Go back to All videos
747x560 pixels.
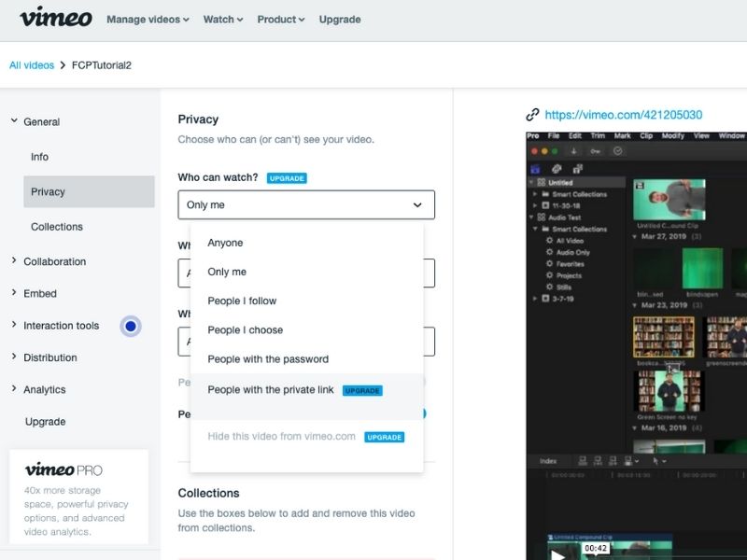(x=32, y=65)
